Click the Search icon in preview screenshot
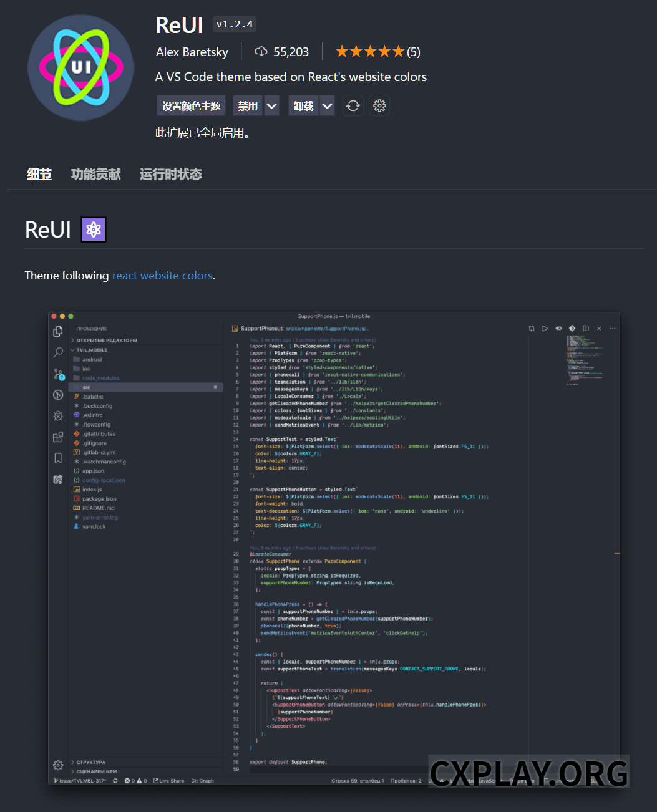 click(58, 352)
